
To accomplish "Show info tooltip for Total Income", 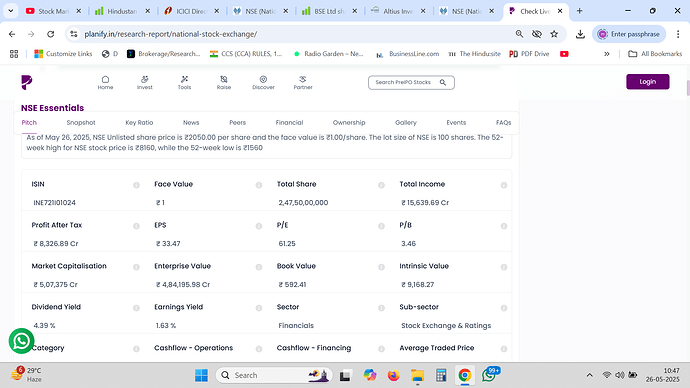I will (504, 185).
